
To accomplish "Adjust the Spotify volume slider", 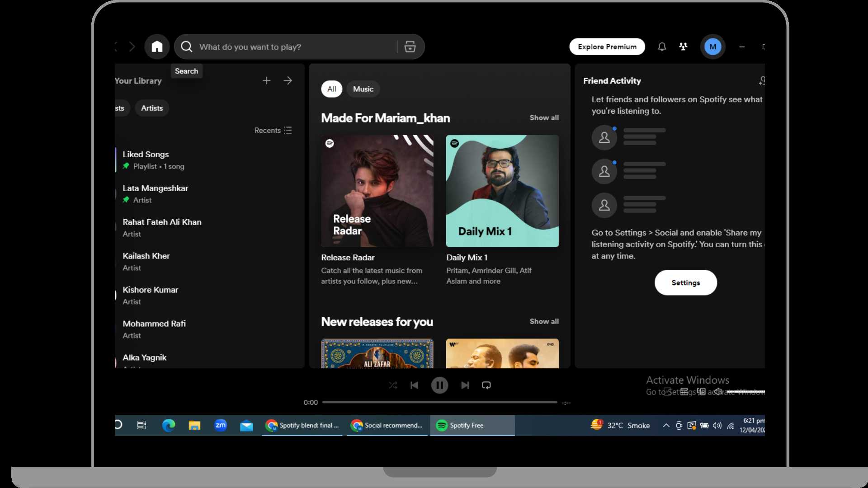I will (746, 392).
